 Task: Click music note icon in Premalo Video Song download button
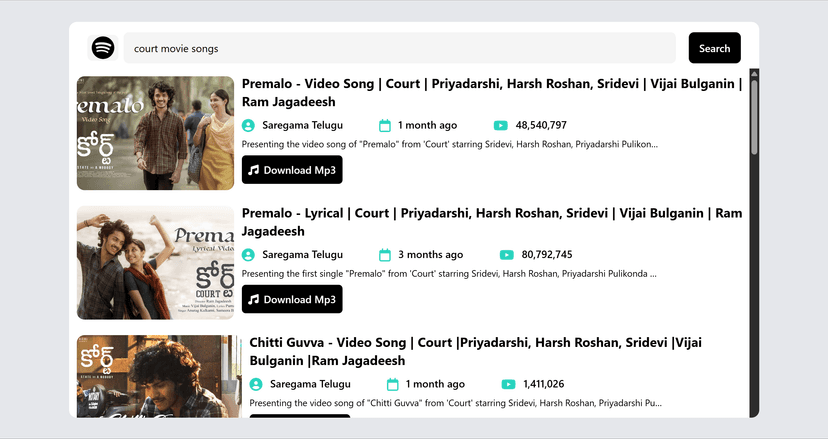(x=253, y=170)
